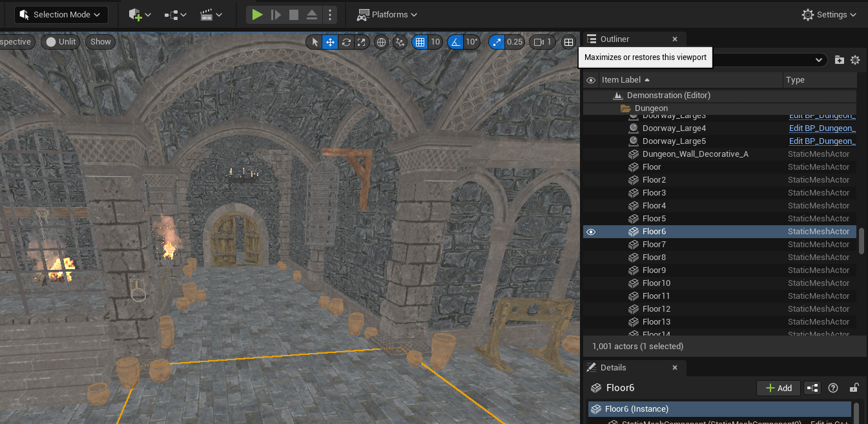Open the Cinematics clapperboard dropdown
Image resolution: width=868 pixels, height=424 pixels.
coord(211,14)
